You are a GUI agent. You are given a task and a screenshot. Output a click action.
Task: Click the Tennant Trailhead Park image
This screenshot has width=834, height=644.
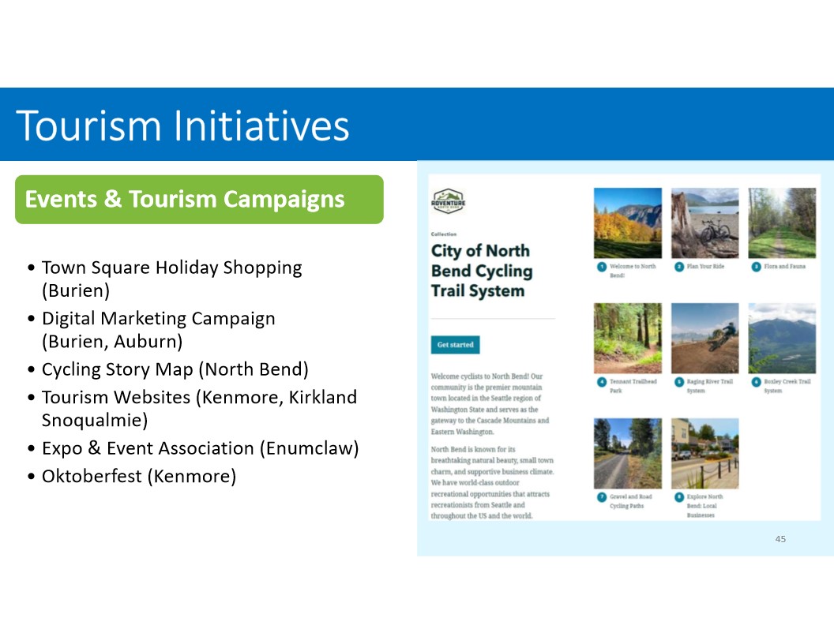pos(627,338)
